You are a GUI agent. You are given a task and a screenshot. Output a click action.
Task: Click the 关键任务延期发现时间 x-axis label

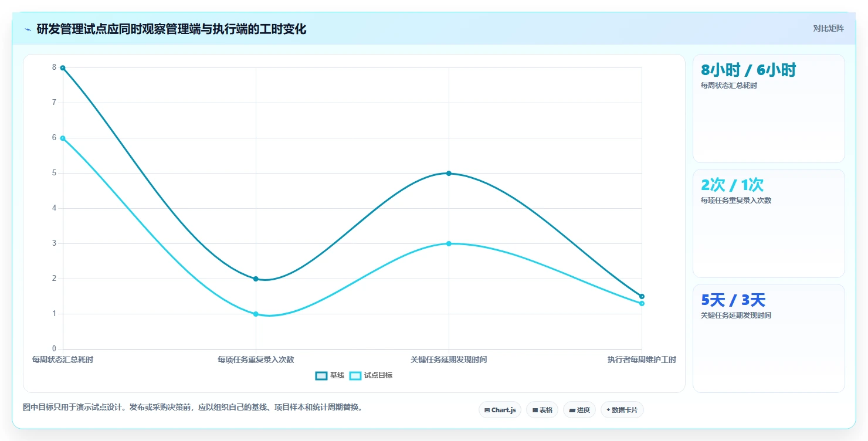[x=449, y=359]
